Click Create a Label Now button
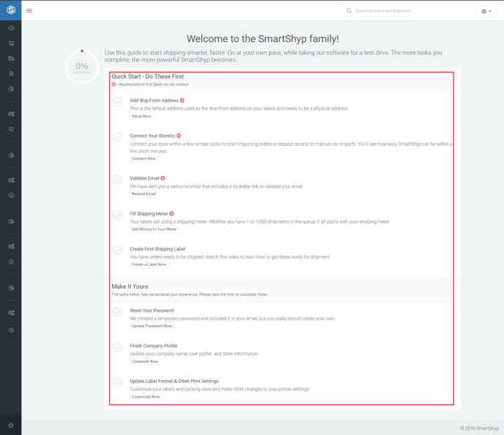504x435 pixels. click(x=149, y=264)
